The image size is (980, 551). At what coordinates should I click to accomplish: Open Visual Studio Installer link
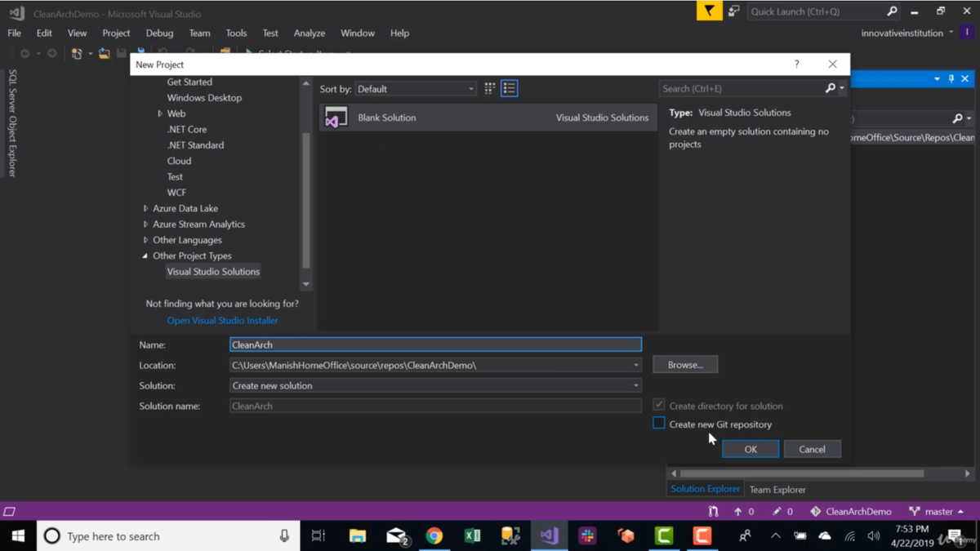tap(222, 321)
